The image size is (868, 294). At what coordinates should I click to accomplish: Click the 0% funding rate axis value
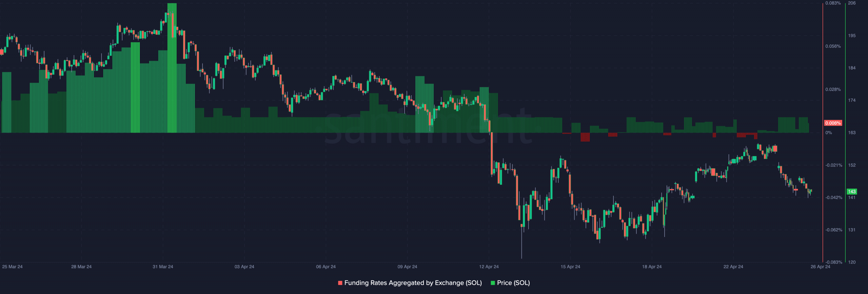click(x=829, y=133)
